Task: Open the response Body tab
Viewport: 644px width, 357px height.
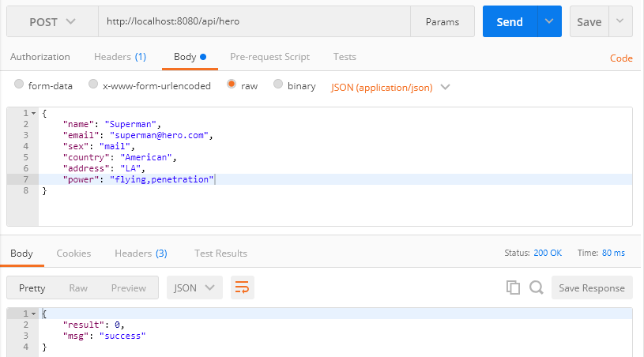Action: pyautogui.click(x=22, y=254)
